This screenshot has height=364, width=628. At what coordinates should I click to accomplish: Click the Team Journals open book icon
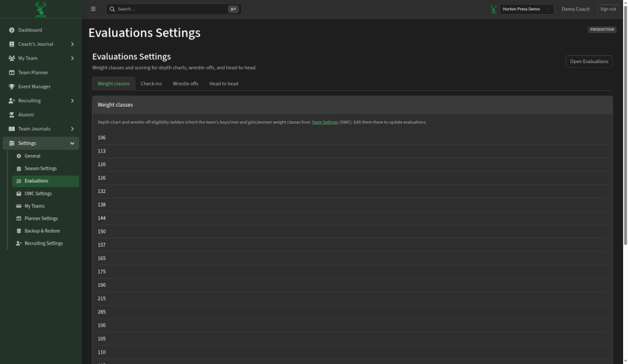coord(12,129)
